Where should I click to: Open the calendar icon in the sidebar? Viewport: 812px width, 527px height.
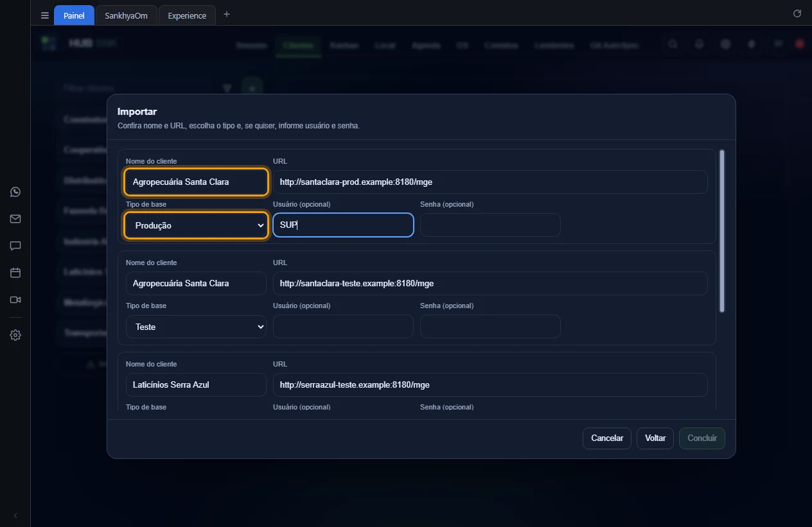click(x=15, y=273)
